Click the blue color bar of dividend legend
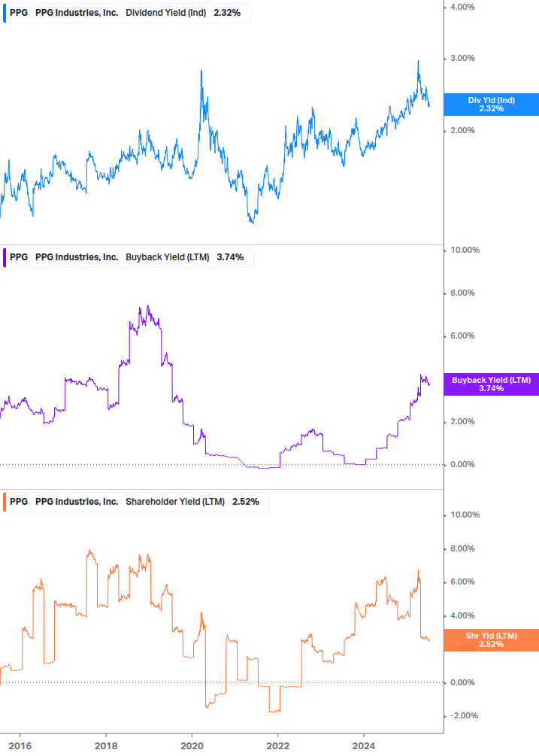This screenshot has width=539, height=756. pyautogui.click(x=5, y=13)
